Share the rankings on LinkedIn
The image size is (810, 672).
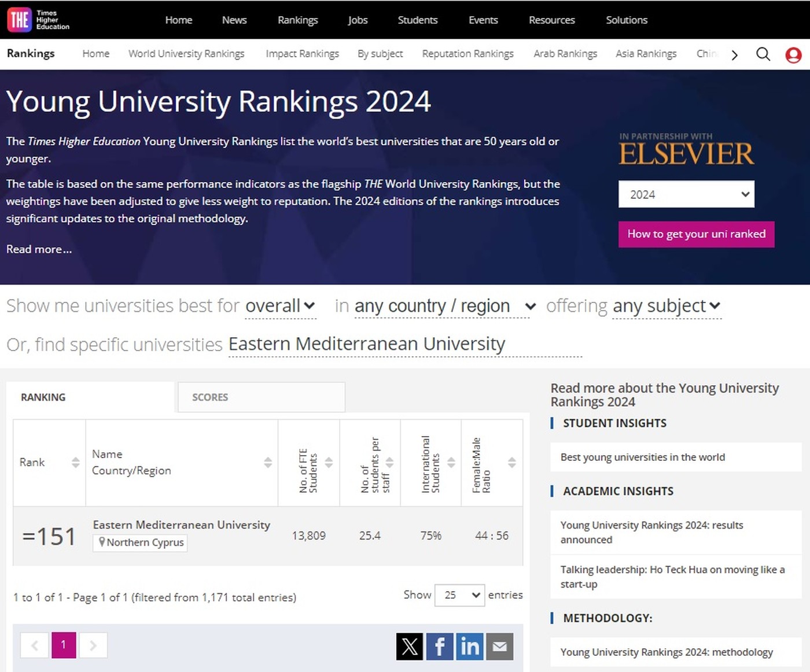[470, 647]
